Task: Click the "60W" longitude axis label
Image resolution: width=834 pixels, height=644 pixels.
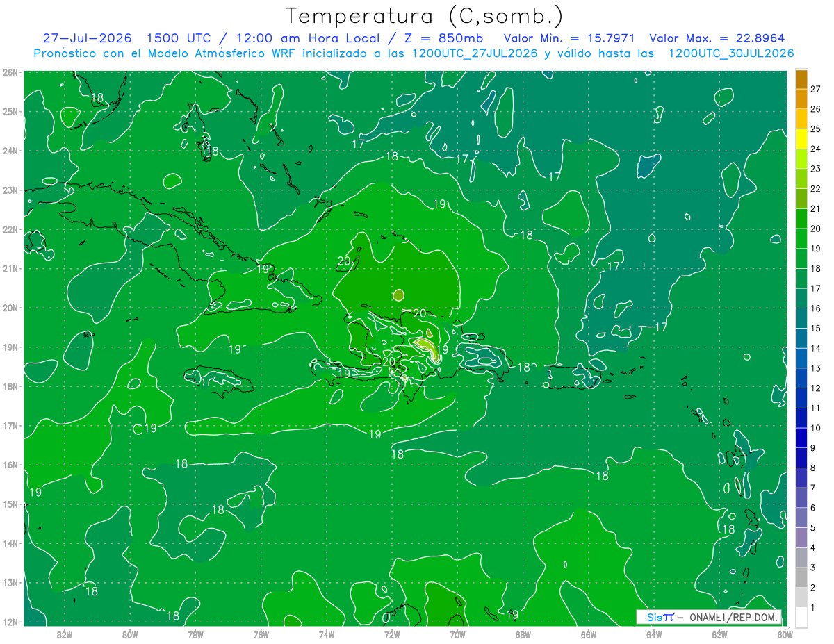Action: 785,634
